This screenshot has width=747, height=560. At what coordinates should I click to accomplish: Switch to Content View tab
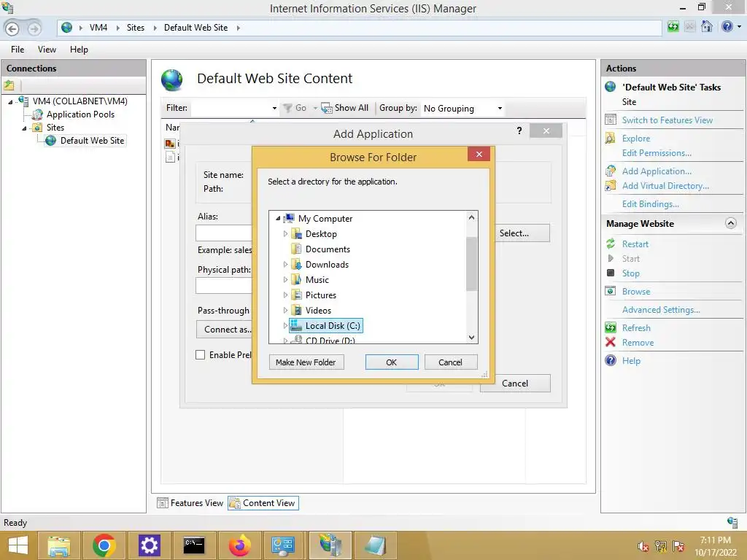click(263, 503)
